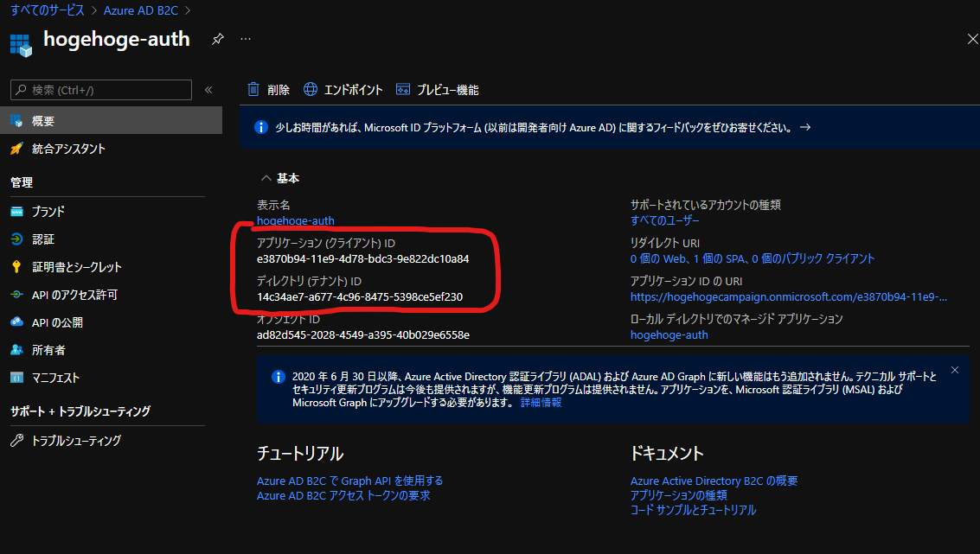Open hogehoge-auth display name link
This screenshot has width=980, height=554.
[x=295, y=220]
